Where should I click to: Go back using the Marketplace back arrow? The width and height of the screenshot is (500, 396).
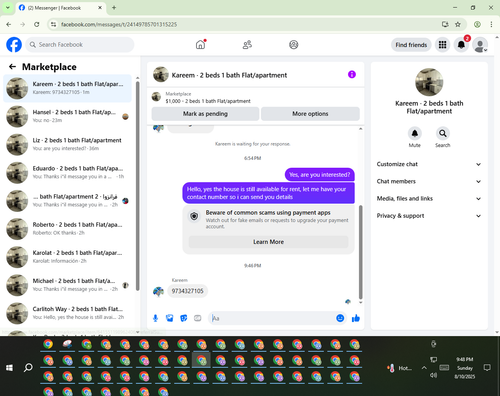pyautogui.click(x=12, y=67)
